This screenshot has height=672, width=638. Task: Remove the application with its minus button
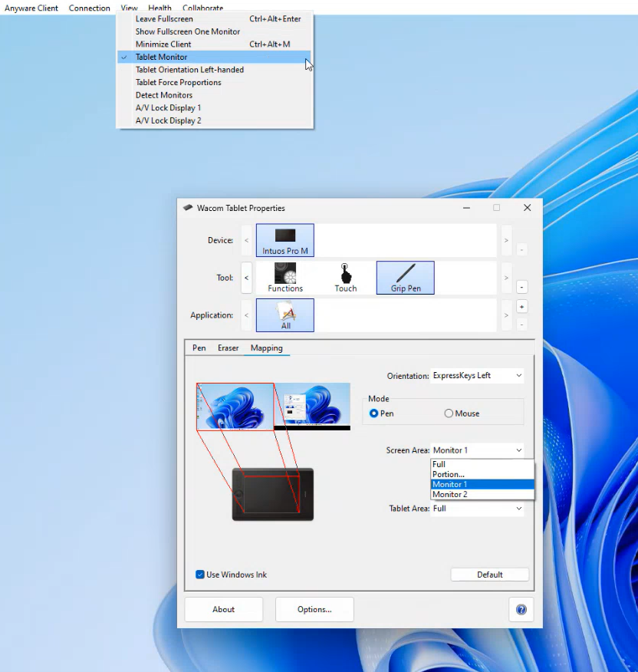[x=521, y=324]
